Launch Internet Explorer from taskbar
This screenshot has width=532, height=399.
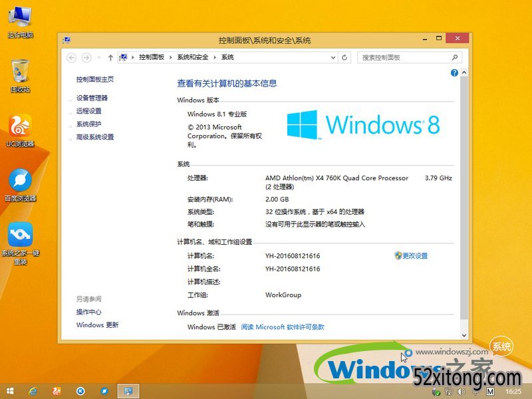point(33,391)
